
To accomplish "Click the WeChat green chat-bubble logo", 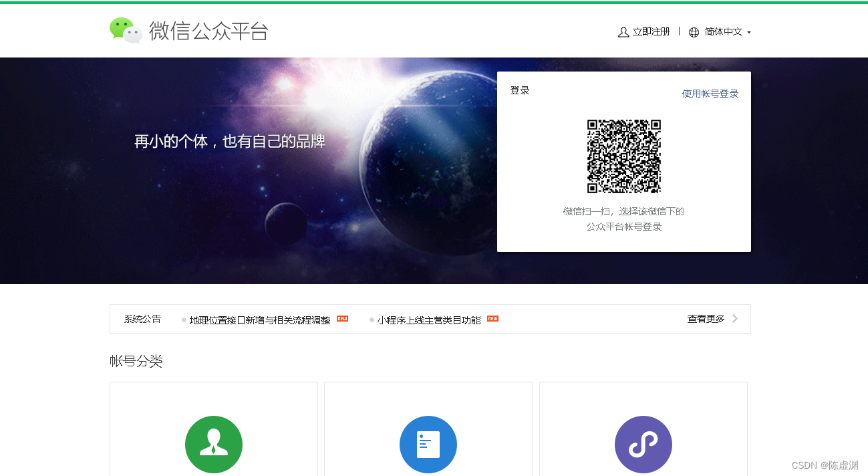I will click(x=126, y=31).
